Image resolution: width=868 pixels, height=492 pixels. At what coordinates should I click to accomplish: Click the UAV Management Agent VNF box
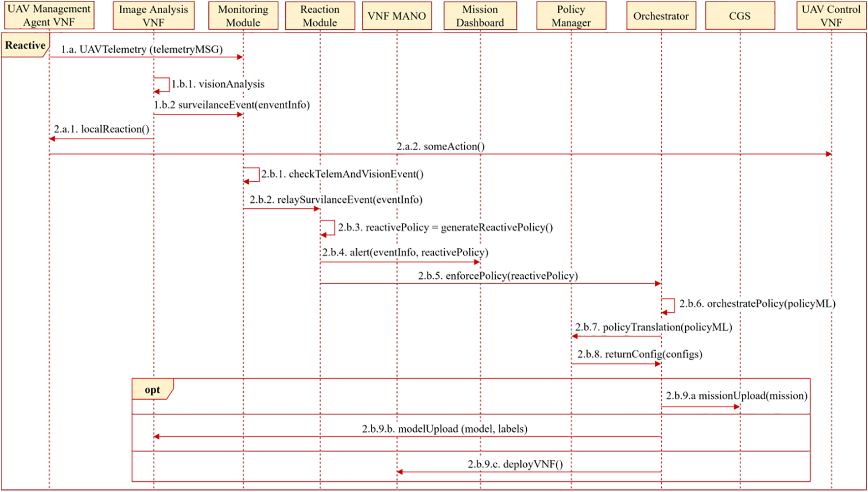coord(49,15)
